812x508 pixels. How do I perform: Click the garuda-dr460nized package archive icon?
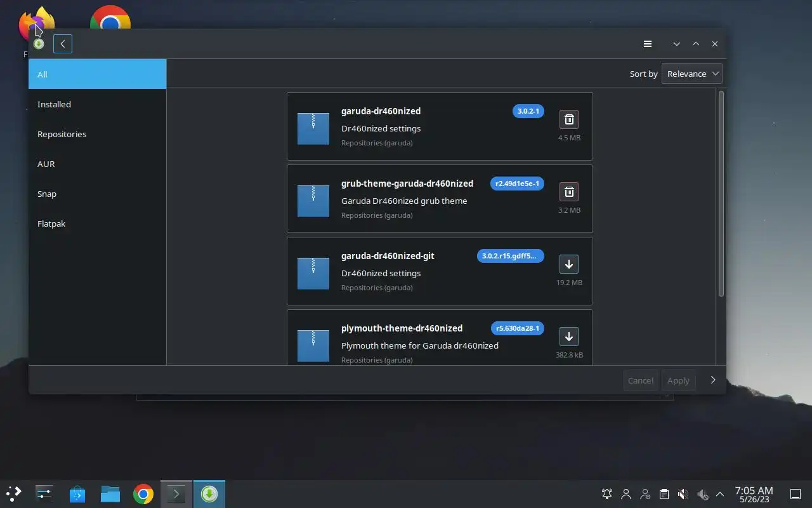pyautogui.click(x=313, y=129)
